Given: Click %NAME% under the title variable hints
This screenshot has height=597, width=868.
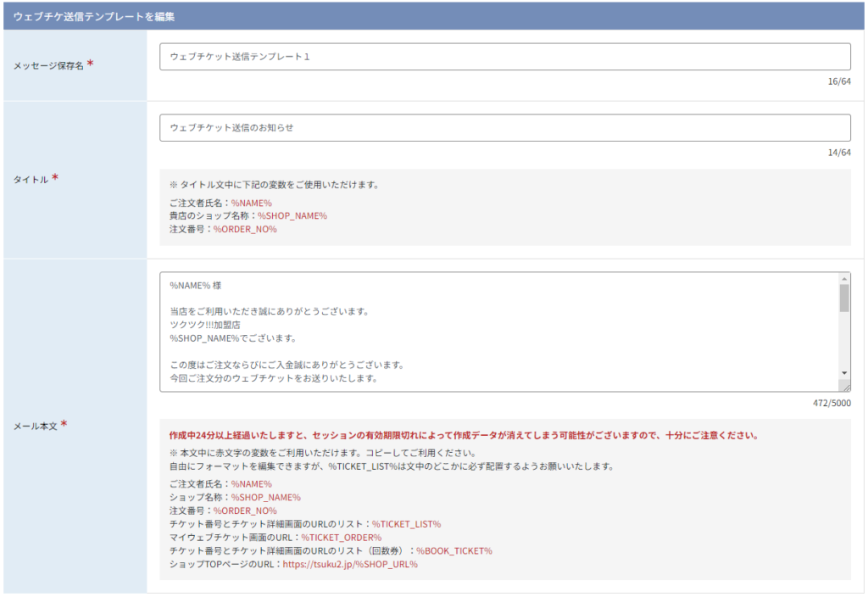Looking at the screenshot, I should coord(251,204).
